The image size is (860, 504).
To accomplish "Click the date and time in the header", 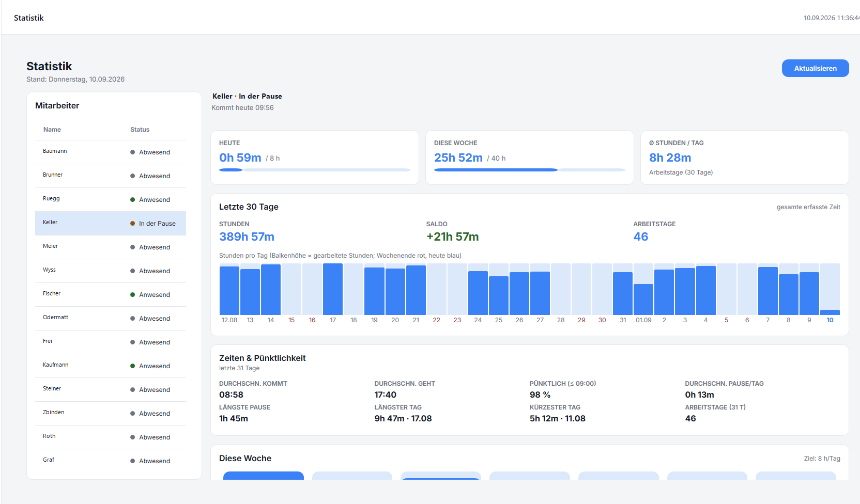I will point(832,18).
